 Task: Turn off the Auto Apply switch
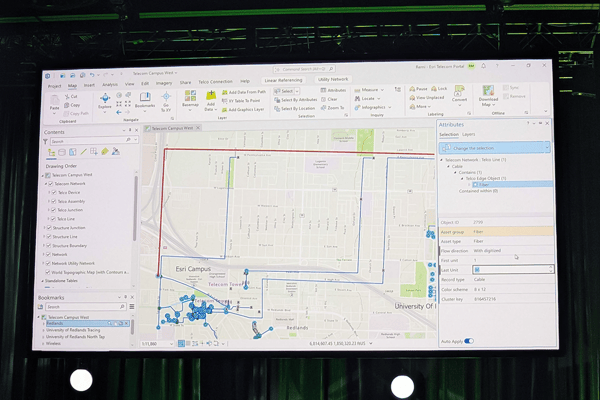click(x=469, y=341)
